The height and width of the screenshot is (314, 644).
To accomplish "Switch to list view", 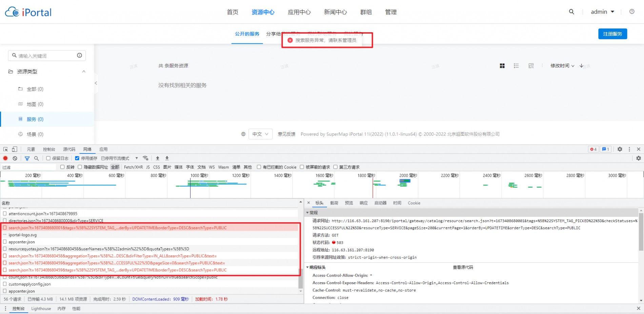I will tap(516, 66).
